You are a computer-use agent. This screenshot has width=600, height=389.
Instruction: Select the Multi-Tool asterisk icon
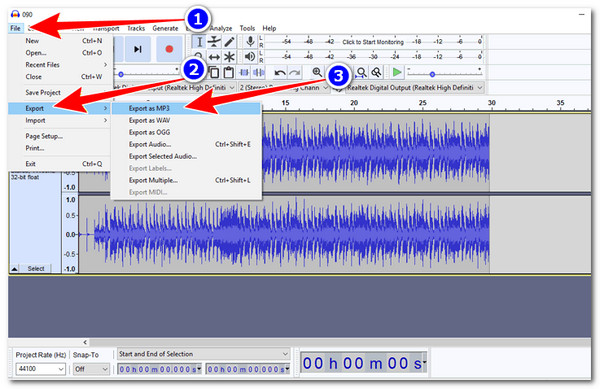229,57
